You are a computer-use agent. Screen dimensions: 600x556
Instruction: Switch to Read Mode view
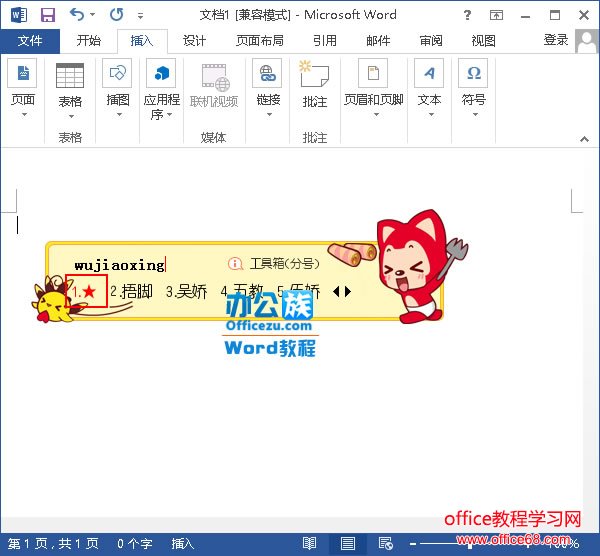click(x=309, y=543)
